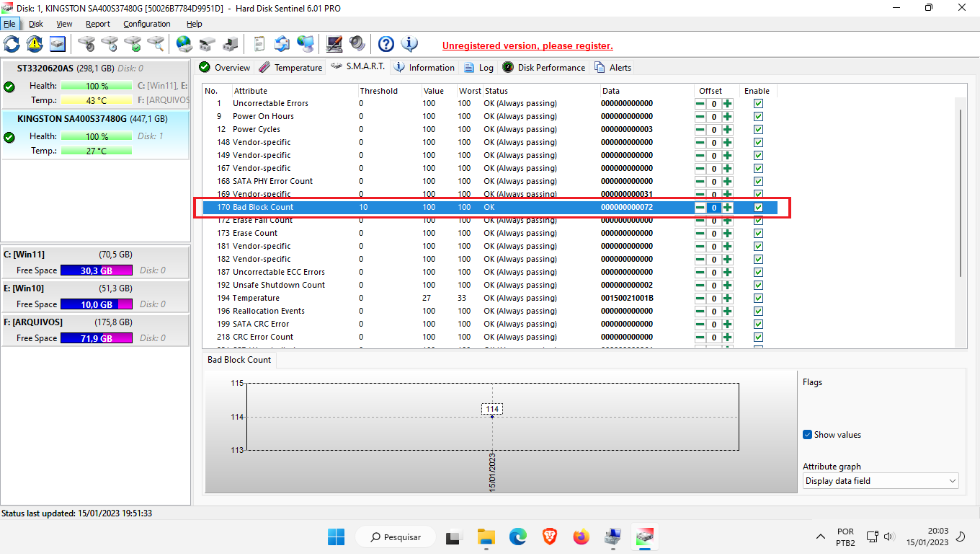Switch to the Temperature tab

(x=290, y=68)
